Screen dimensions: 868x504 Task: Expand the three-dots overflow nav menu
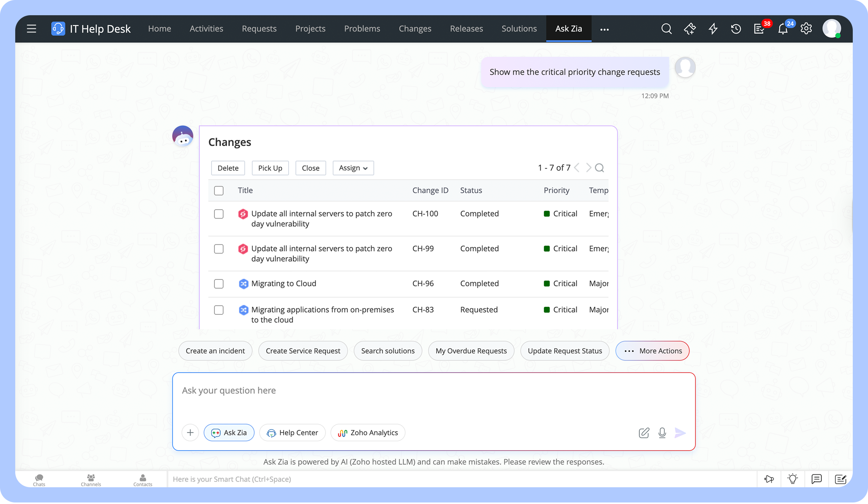605,29
